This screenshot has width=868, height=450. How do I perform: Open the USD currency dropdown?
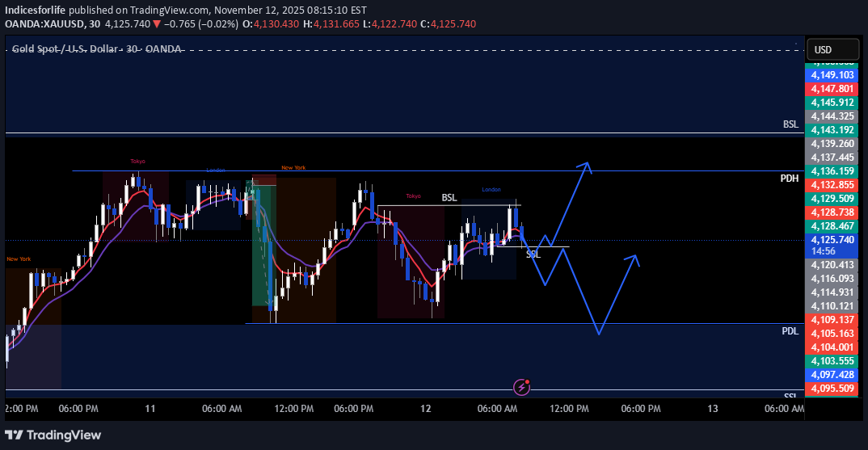point(832,50)
